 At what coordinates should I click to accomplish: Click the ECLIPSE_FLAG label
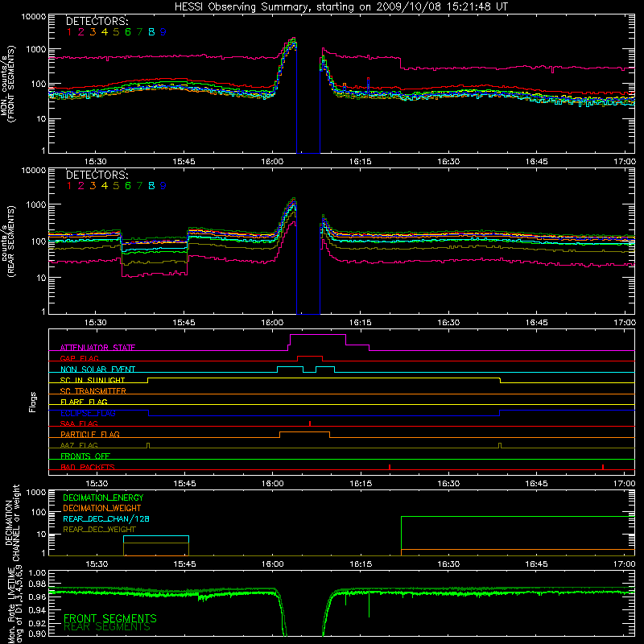click(88, 413)
